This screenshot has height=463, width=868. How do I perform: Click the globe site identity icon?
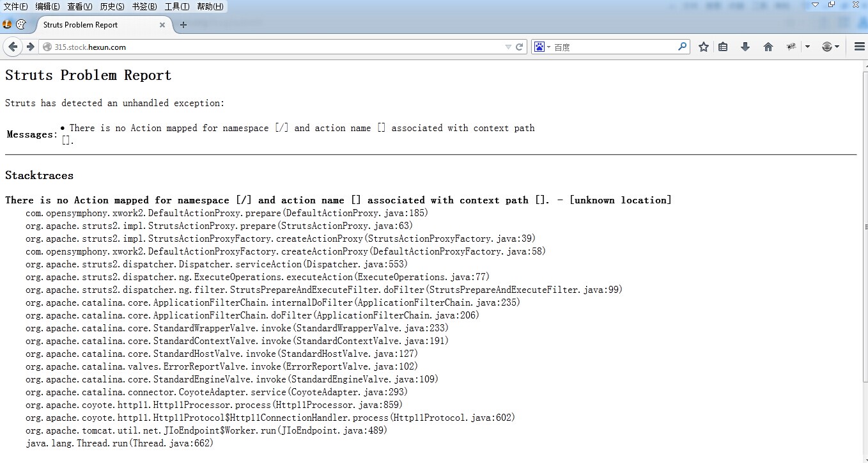tap(47, 47)
